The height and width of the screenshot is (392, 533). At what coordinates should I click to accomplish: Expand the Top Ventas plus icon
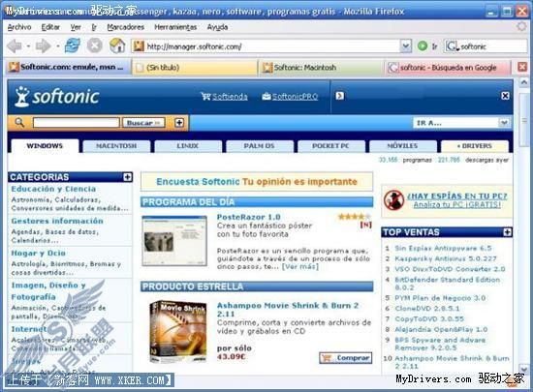pos(507,232)
